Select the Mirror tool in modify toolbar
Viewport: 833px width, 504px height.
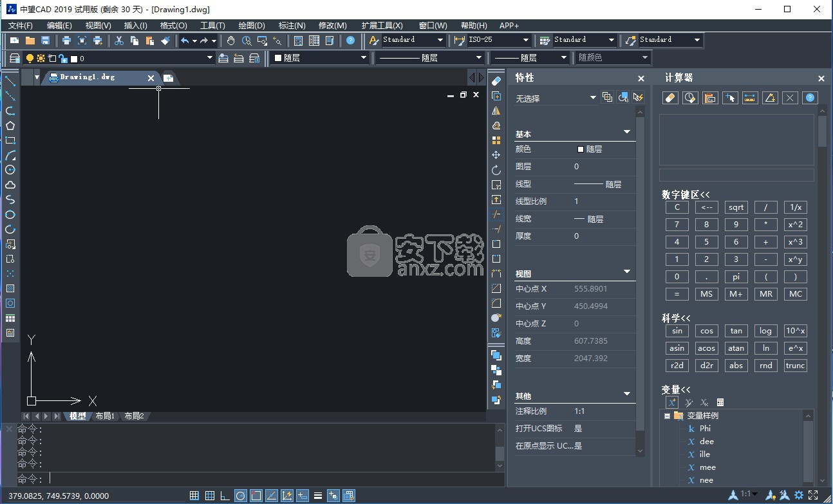pos(496,111)
